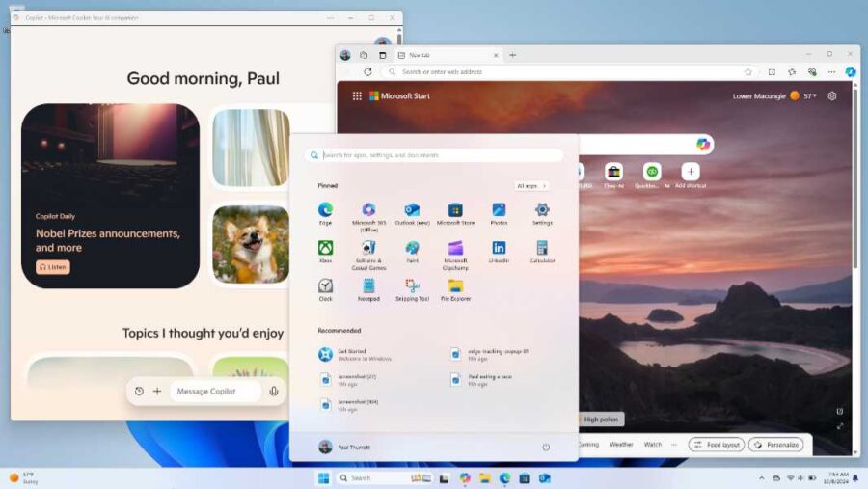Open Get Started recommended item

(355, 354)
